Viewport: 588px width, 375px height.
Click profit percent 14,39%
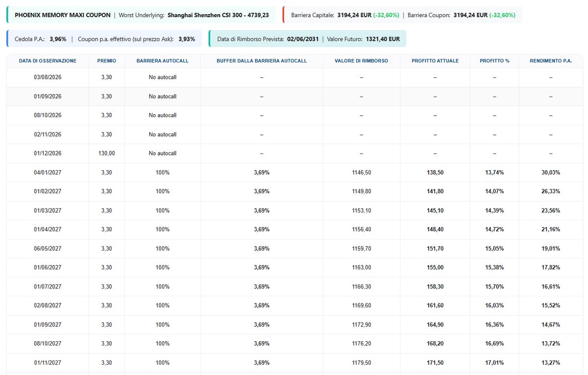pyautogui.click(x=494, y=211)
